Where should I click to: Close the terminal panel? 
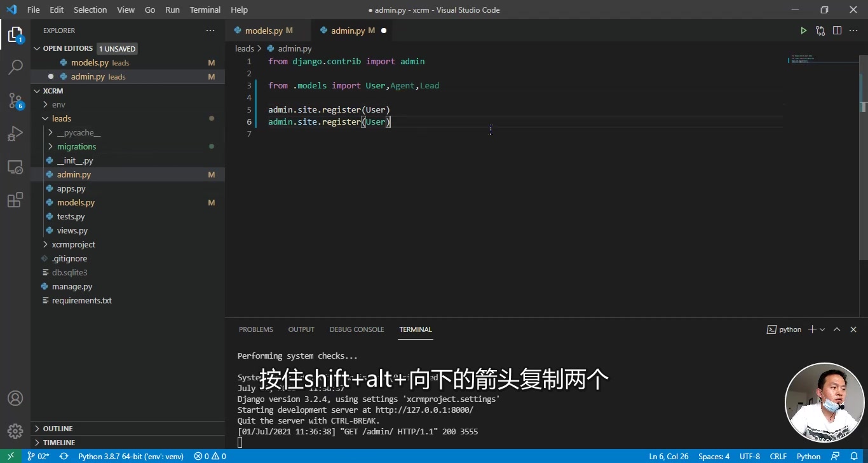click(853, 329)
